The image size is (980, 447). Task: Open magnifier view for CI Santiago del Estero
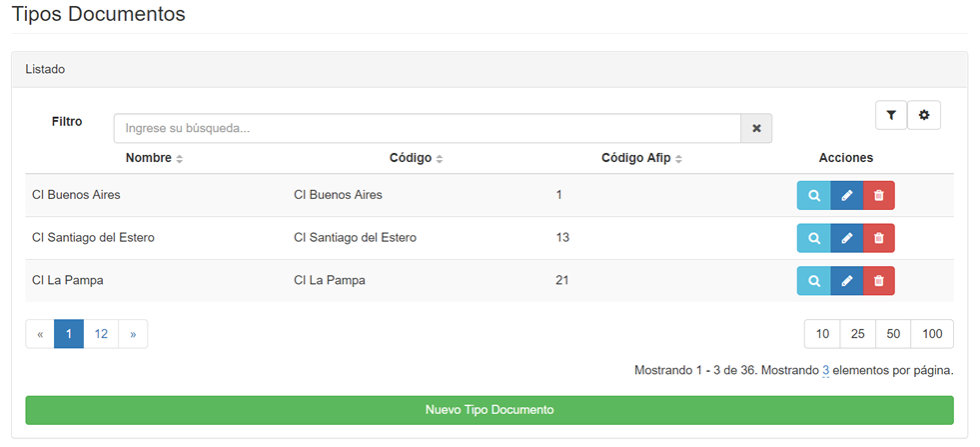point(814,238)
